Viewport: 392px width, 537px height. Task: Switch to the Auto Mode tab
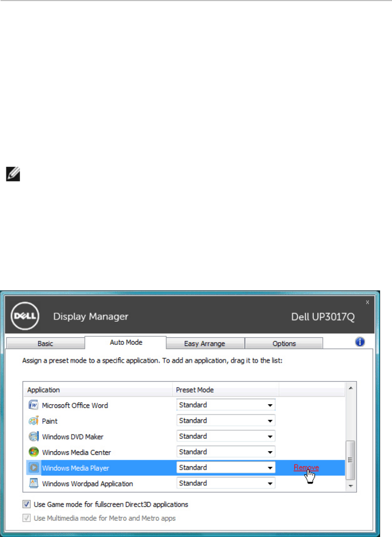coord(126,343)
